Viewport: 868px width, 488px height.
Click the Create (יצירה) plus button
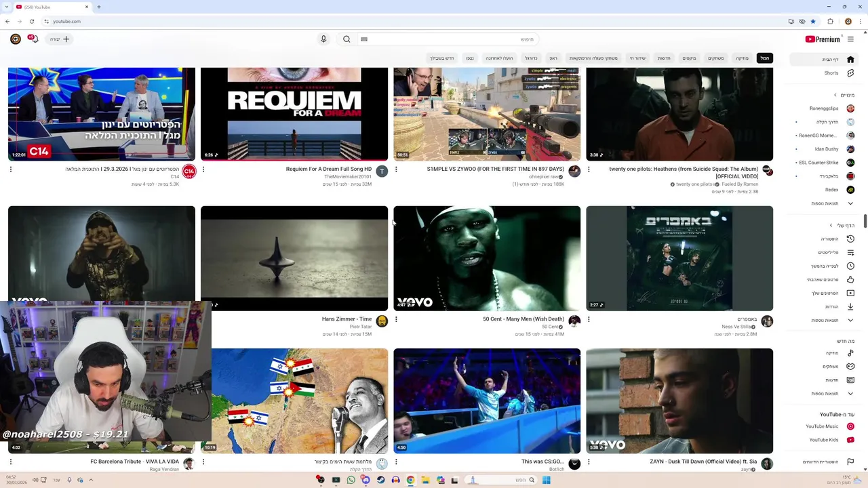pos(60,39)
